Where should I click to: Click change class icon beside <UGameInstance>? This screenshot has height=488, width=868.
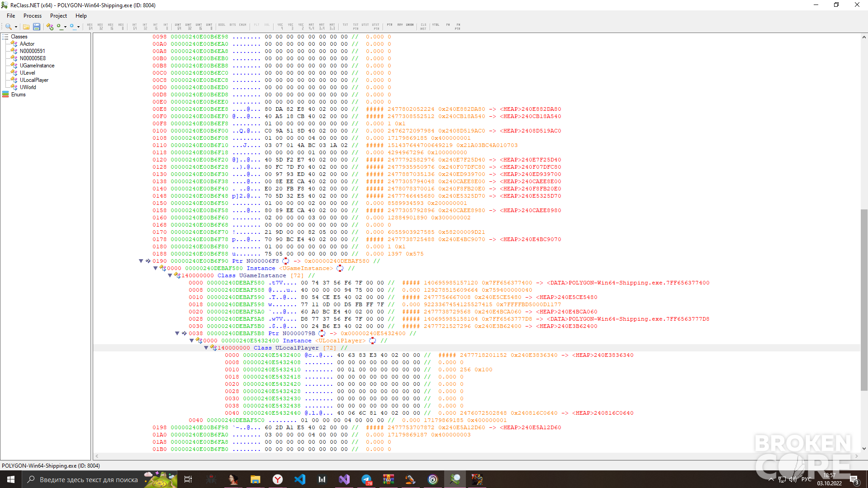(x=340, y=268)
